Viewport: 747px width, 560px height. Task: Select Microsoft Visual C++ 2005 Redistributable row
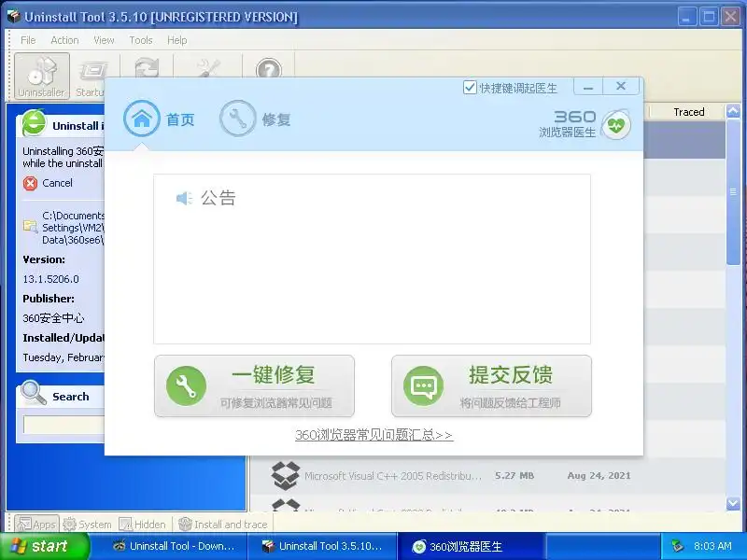pyautogui.click(x=487, y=476)
